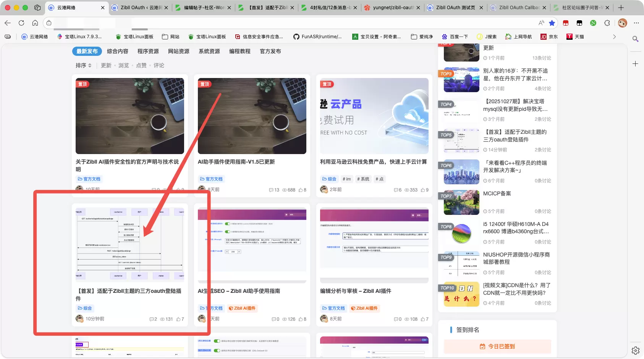644x359 pixels.
Task: Open the browser settings ellipsis menu
Action: (636, 23)
